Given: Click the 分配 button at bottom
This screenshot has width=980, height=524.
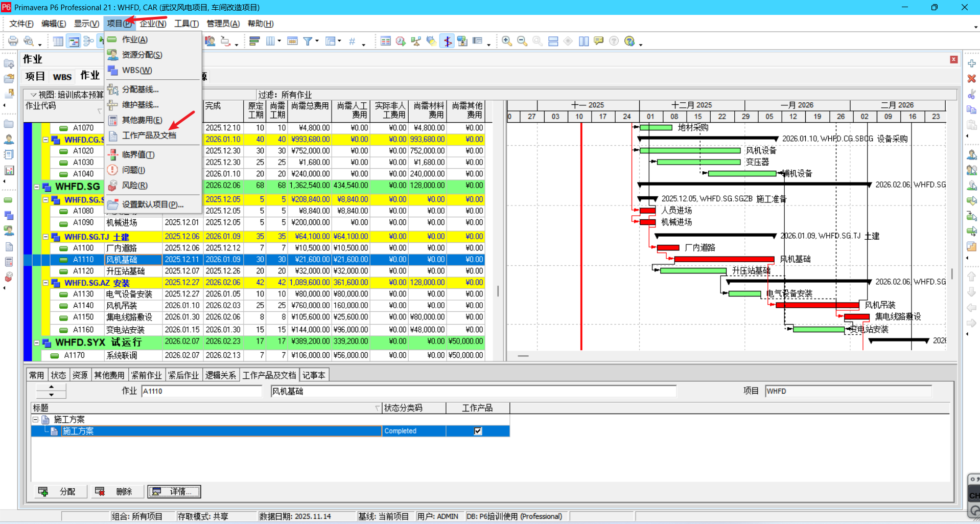Looking at the screenshot, I should pyautogui.click(x=60, y=492).
